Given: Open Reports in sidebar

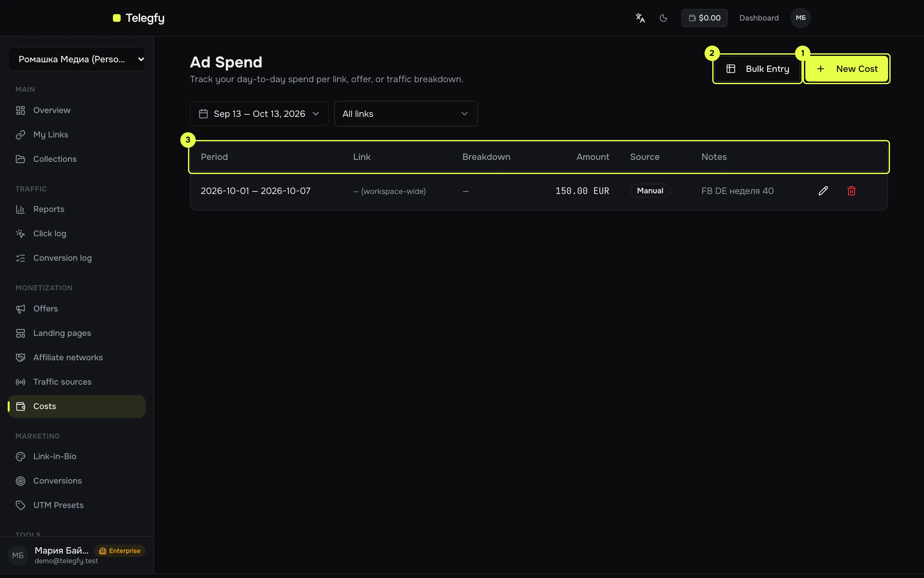Looking at the screenshot, I should (x=77, y=209).
